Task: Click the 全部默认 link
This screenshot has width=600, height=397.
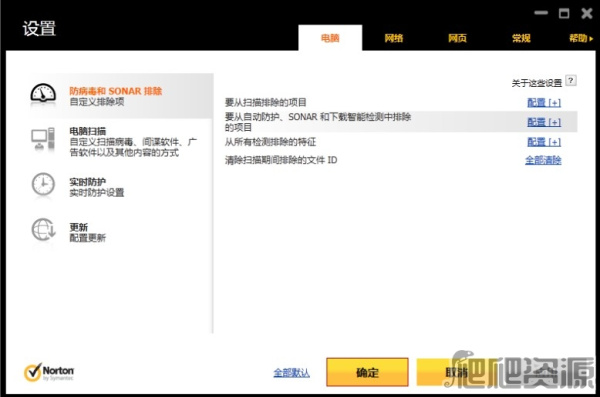Action: click(292, 372)
